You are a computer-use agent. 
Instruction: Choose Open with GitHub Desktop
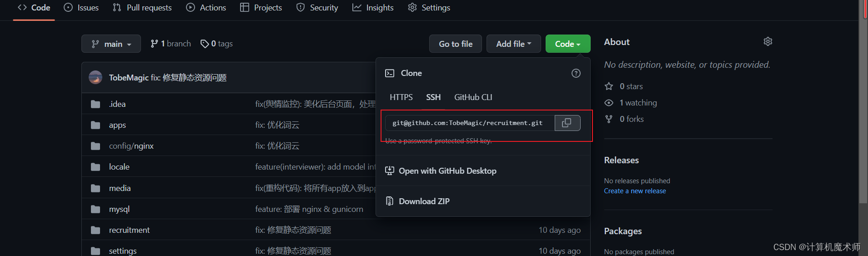441,171
